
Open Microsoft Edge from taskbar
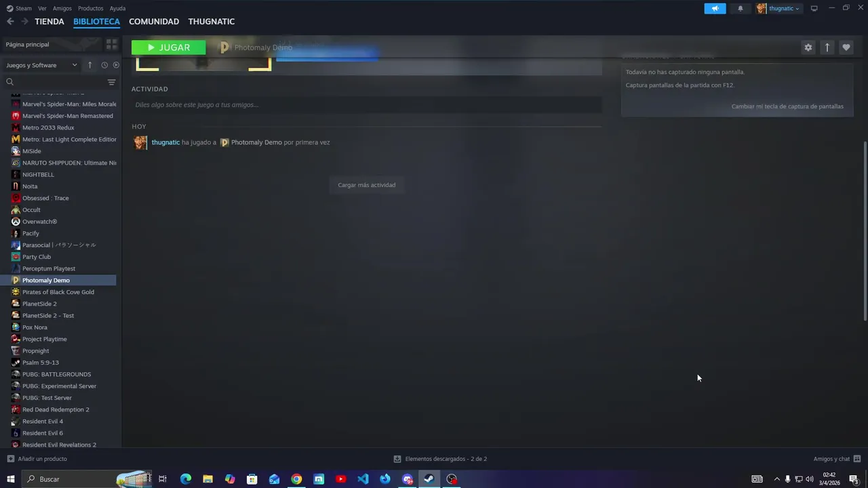[186, 479]
